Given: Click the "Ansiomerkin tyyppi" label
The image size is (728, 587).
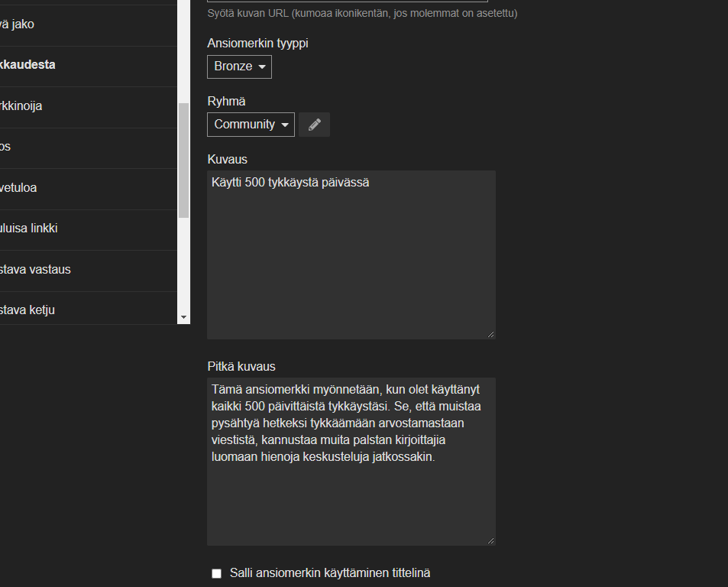Looking at the screenshot, I should tap(257, 44).
